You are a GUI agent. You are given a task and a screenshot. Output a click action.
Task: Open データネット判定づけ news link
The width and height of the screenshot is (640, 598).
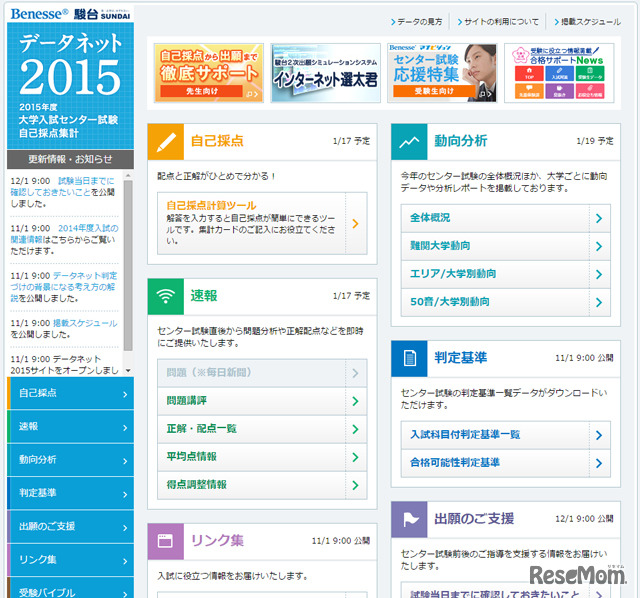click(64, 287)
